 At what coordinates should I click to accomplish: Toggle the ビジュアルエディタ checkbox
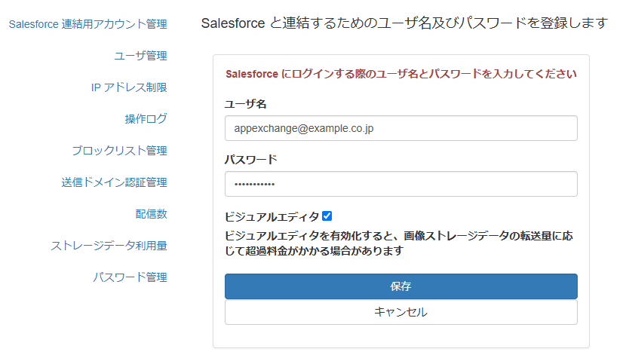[327, 216]
